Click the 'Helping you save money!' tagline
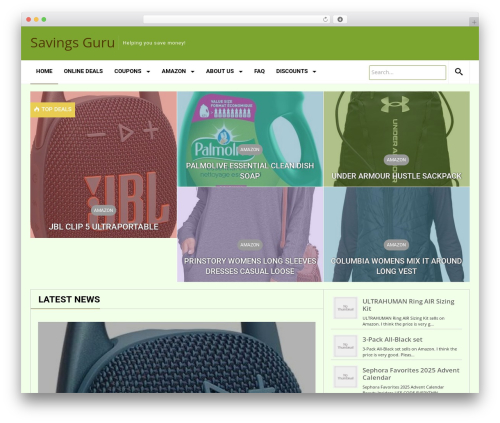Screen dimensions: 500x423 (x=154, y=43)
